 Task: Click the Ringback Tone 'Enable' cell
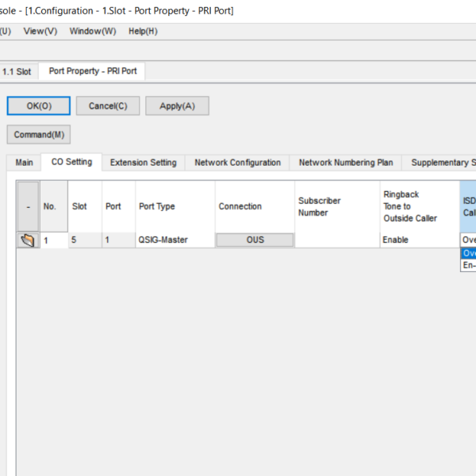coord(417,240)
